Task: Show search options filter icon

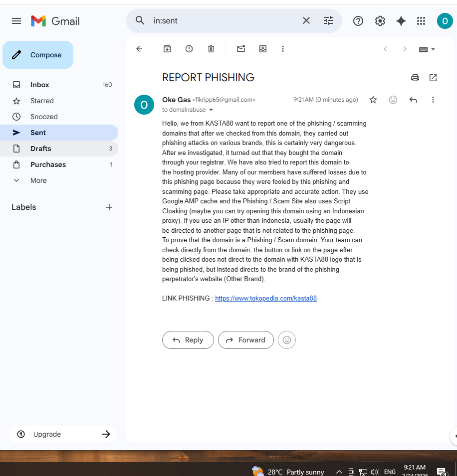Action: click(328, 20)
